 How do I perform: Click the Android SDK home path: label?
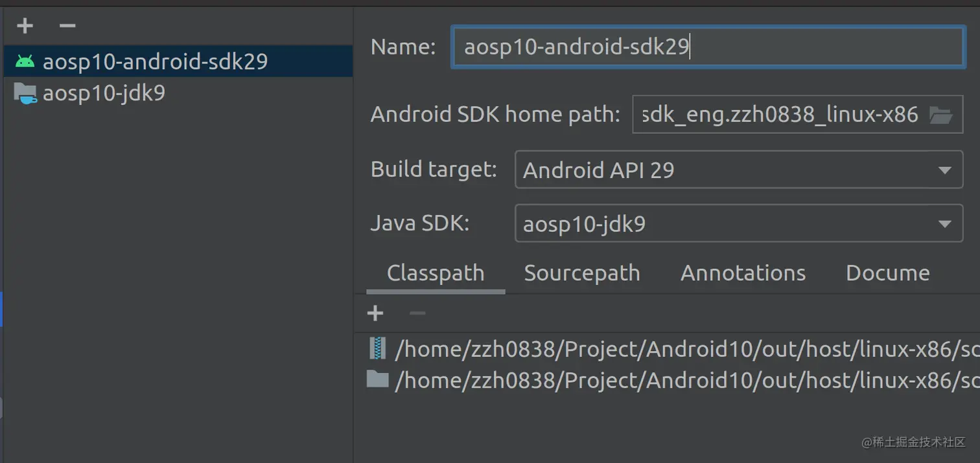(496, 115)
